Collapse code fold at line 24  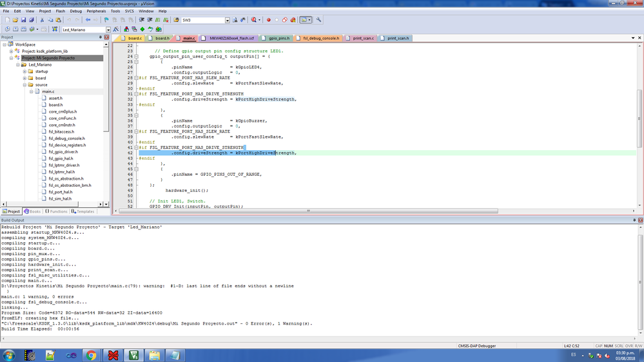coord(137,56)
